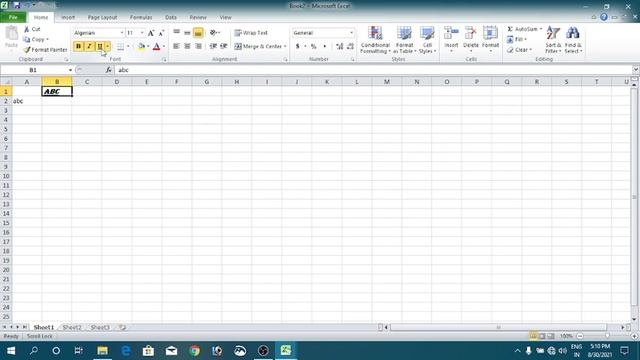
Task: Switch to the Review tab
Action: pos(198,18)
